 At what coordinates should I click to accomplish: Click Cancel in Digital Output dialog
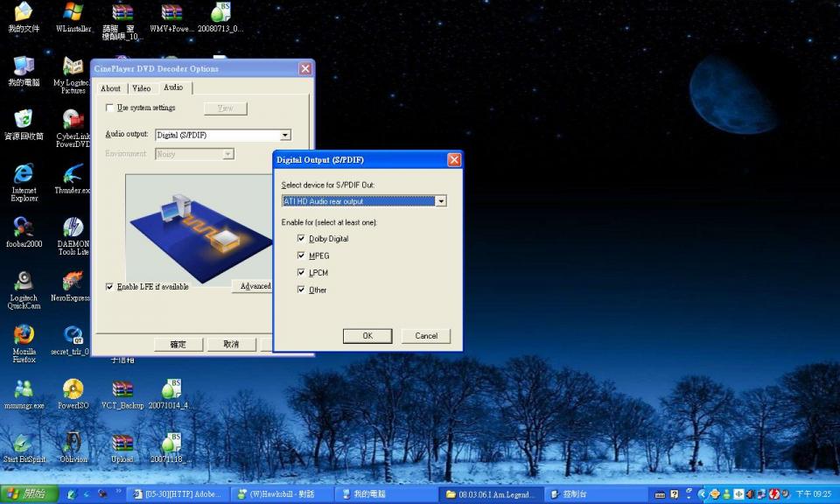click(426, 336)
